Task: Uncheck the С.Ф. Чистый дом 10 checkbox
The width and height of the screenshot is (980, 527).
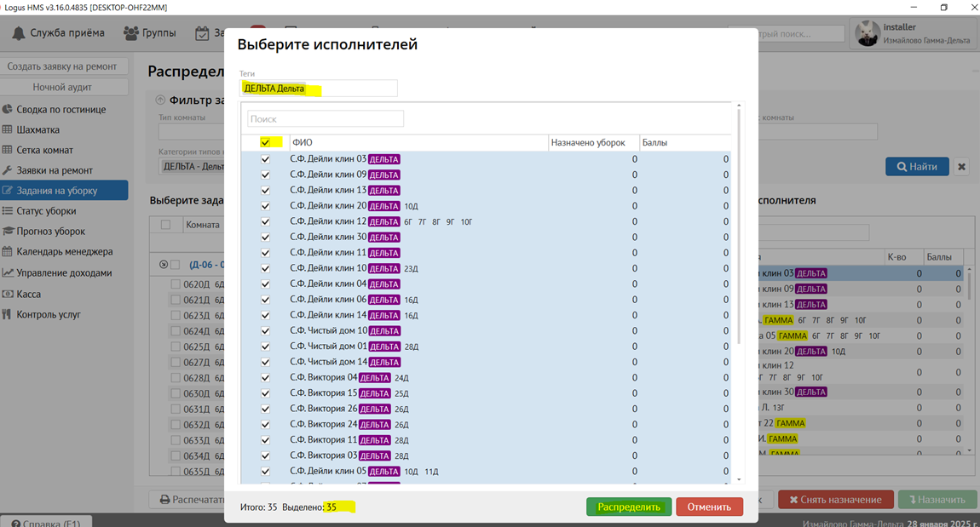Action: point(265,331)
